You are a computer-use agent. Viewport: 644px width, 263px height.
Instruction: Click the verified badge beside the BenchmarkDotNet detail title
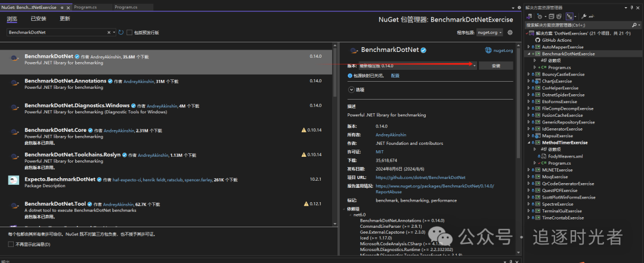423,50
